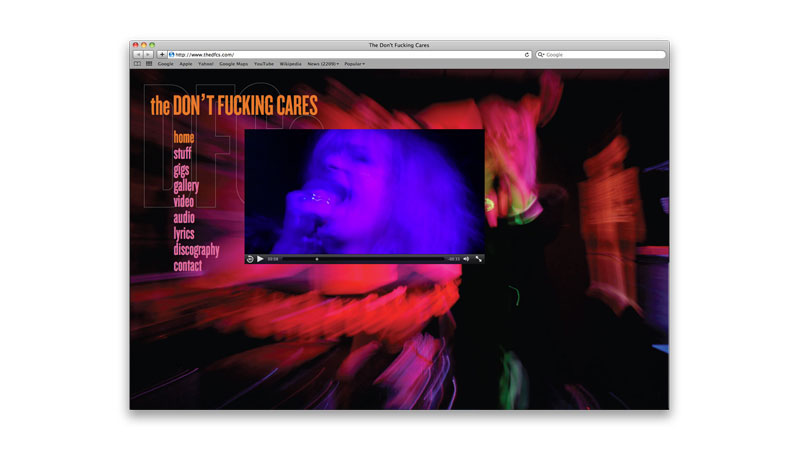This screenshot has width=800, height=463.
Task: Open the Apple bookmark
Action: point(186,64)
